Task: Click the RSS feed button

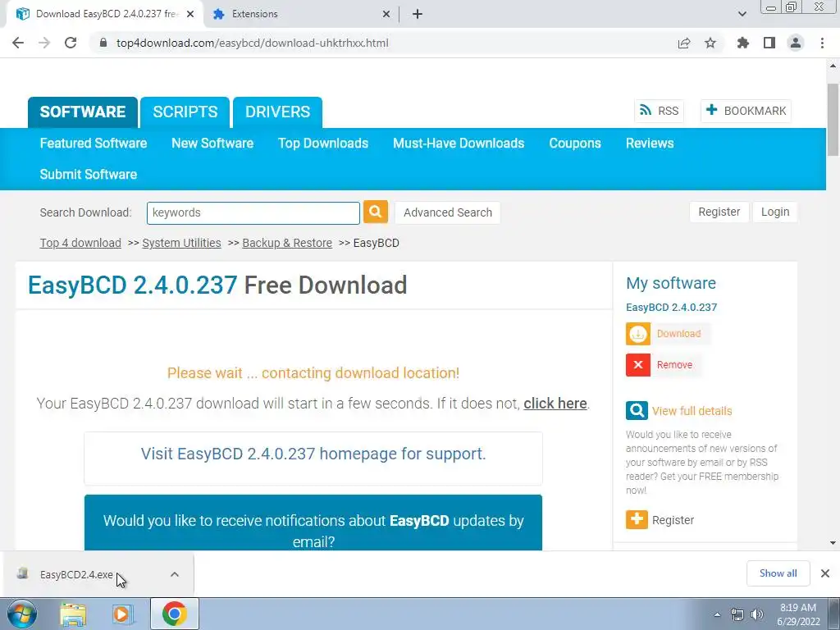Action: tap(659, 111)
